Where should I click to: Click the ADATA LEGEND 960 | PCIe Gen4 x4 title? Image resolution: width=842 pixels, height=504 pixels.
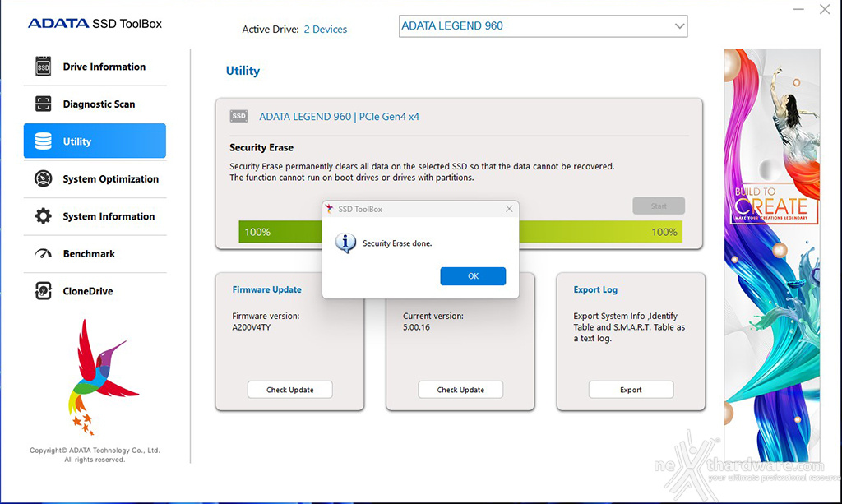point(339,117)
